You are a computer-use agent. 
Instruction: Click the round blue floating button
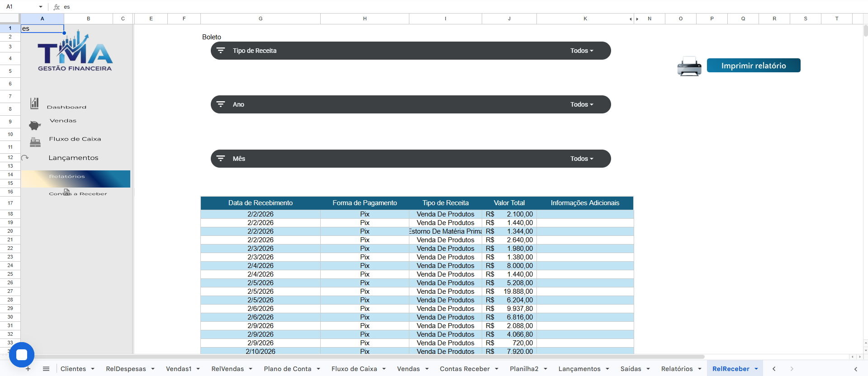[x=22, y=355]
